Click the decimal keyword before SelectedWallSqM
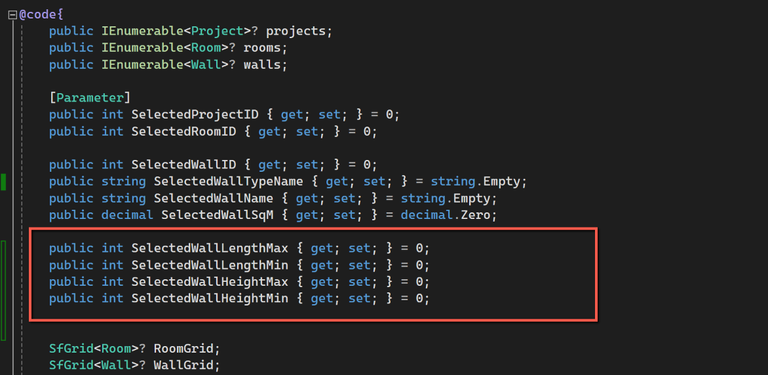768x375 pixels. [x=127, y=215]
